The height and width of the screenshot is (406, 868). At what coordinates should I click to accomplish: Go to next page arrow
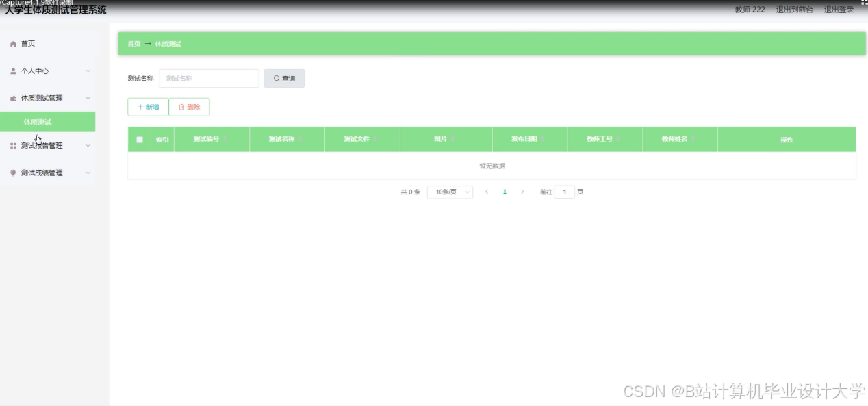(522, 192)
